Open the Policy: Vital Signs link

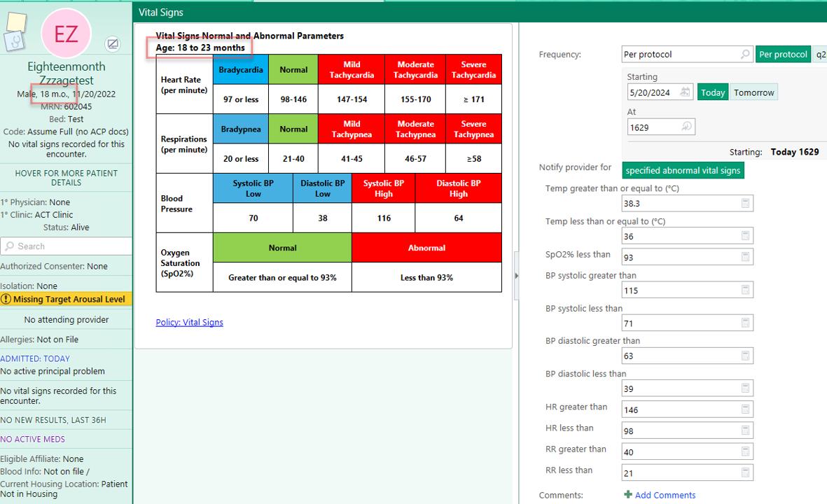tap(189, 322)
